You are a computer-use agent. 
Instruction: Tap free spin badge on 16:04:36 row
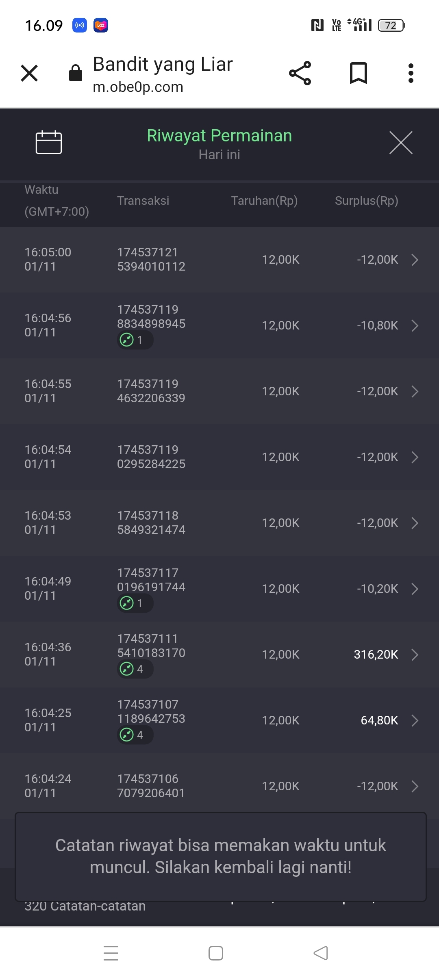click(x=135, y=669)
